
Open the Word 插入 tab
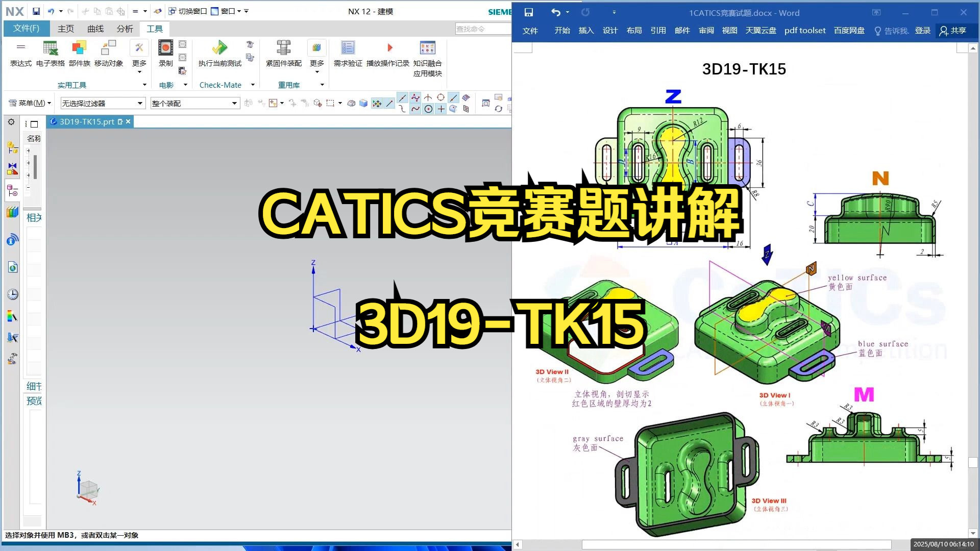point(586,31)
